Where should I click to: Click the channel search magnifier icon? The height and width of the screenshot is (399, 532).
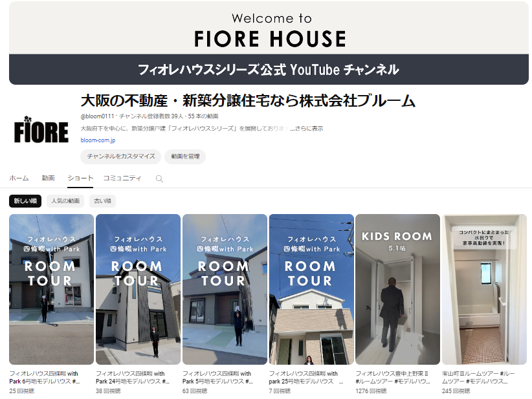point(159,178)
